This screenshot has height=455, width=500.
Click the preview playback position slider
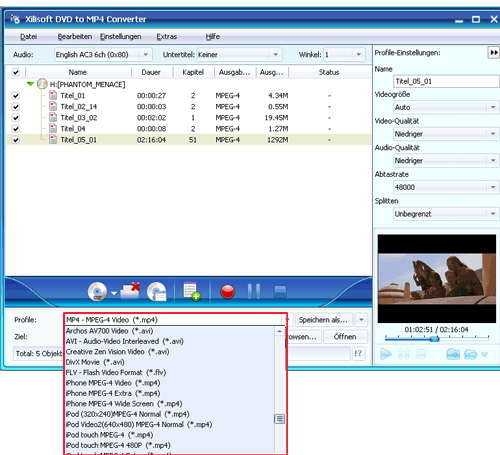coord(434,339)
